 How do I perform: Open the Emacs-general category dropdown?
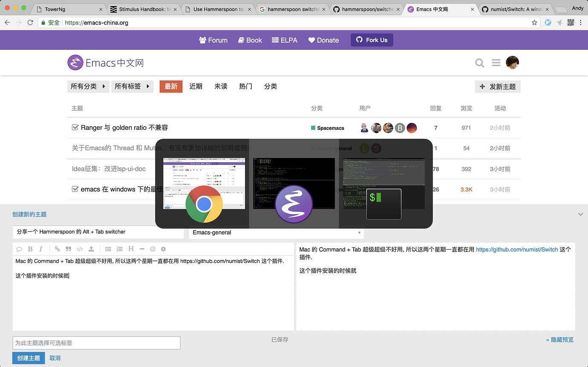(277, 232)
